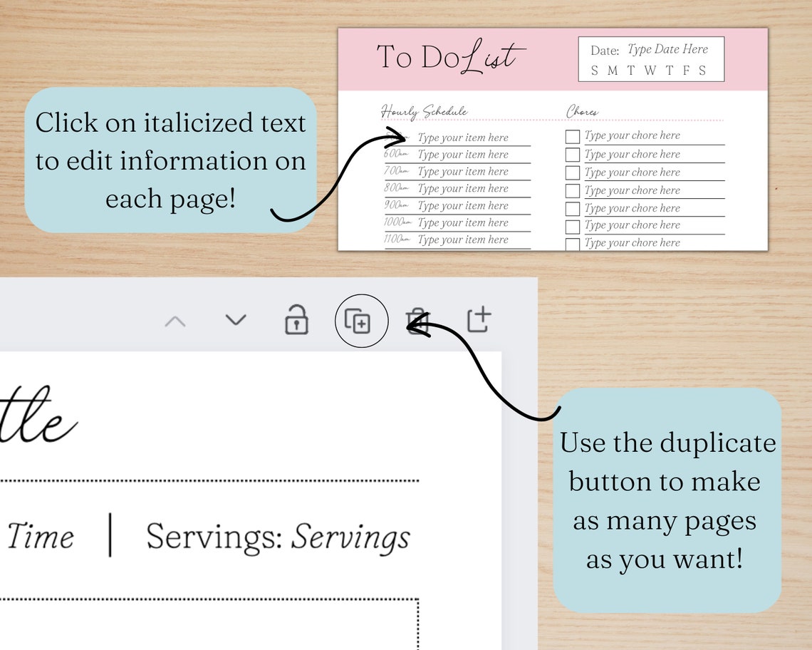Click the To Do List title text

[x=448, y=56]
